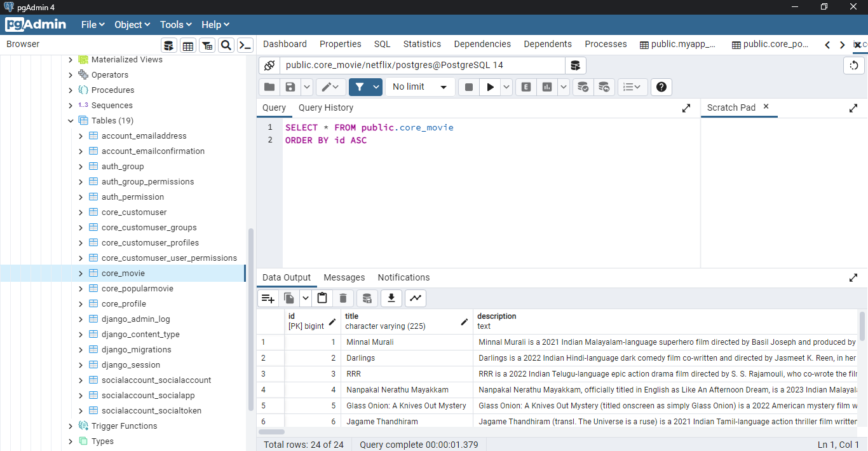The width and height of the screenshot is (868, 451).
Task: Click the Browser panel Filtered Rows icon
Action: [207, 45]
